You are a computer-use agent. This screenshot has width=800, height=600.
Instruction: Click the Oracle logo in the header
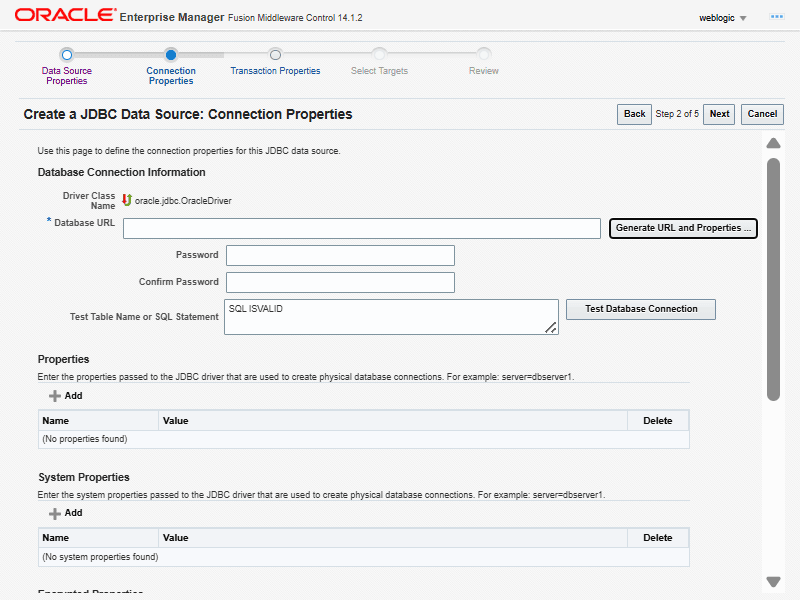63,17
